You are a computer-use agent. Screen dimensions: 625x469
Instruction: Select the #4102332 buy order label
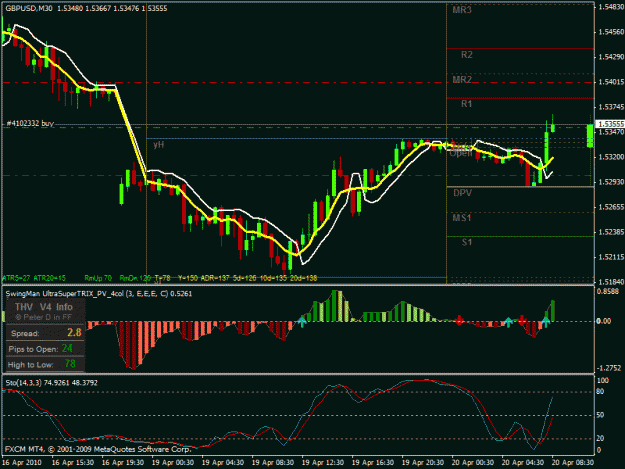pos(30,124)
